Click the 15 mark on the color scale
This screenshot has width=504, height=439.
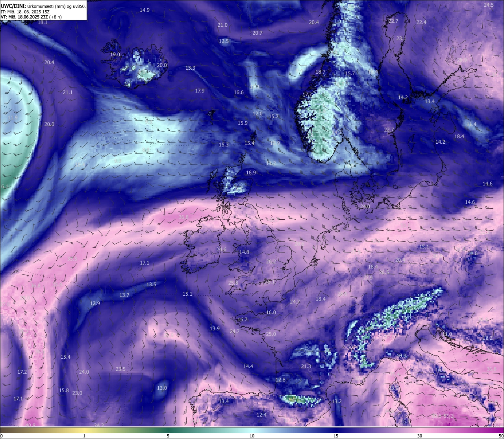336,436
